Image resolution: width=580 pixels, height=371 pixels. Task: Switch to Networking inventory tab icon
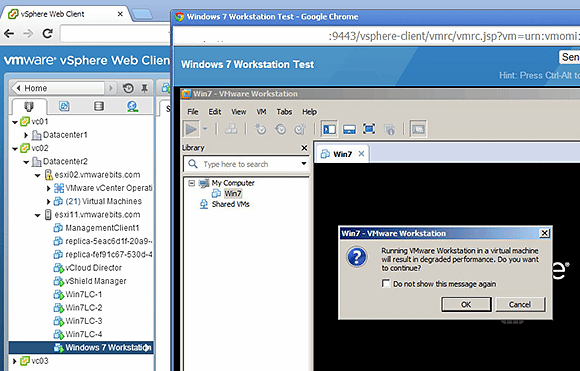(x=132, y=107)
